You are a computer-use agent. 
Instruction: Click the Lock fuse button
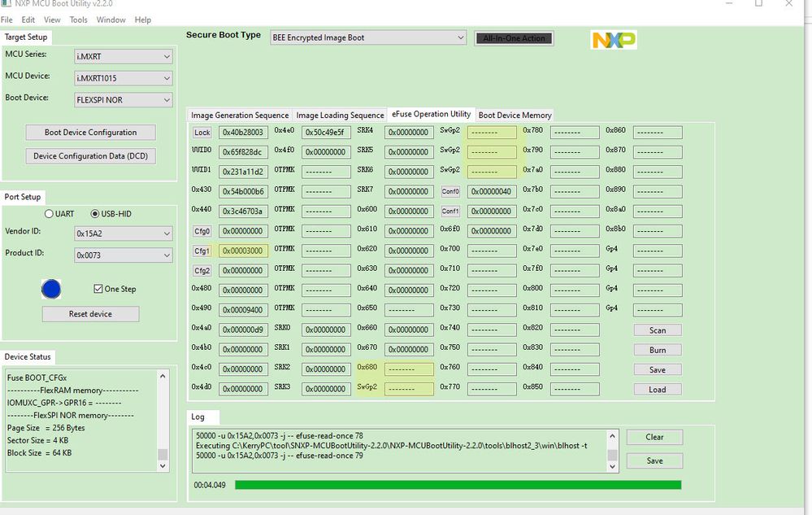click(202, 132)
